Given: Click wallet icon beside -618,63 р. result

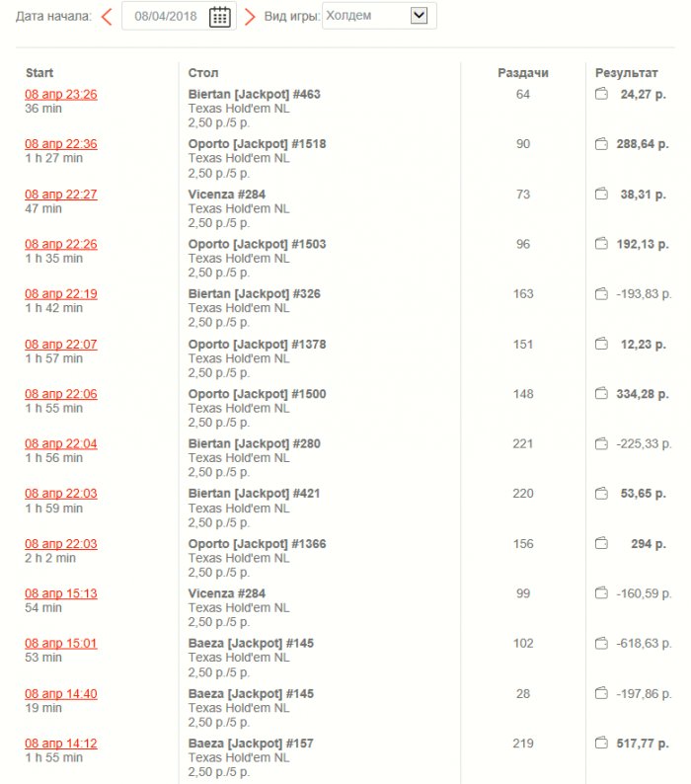Looking at the screenshot, I should pos(601,644).
